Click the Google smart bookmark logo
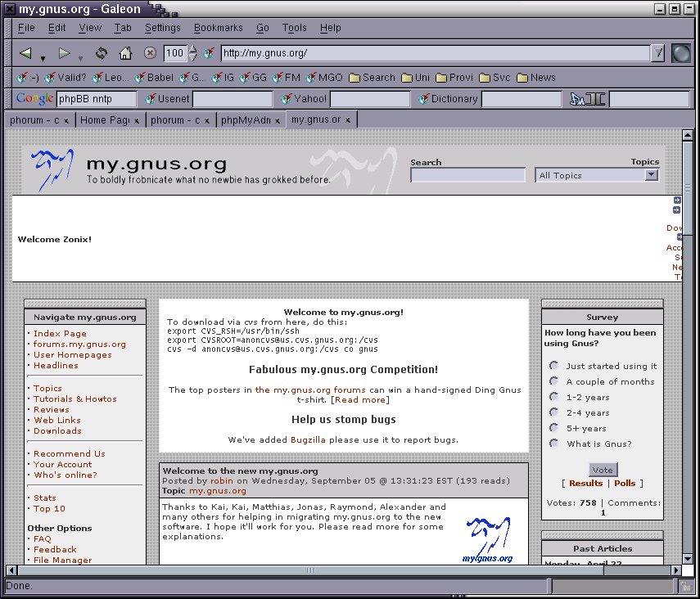 (x=34, y=99)
